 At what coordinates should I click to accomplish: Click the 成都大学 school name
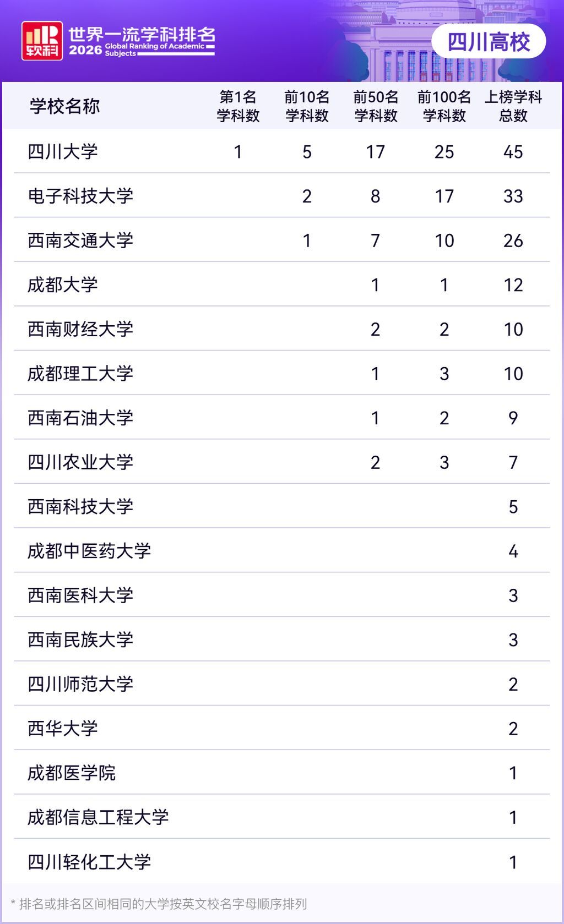(x=63, y=285)
